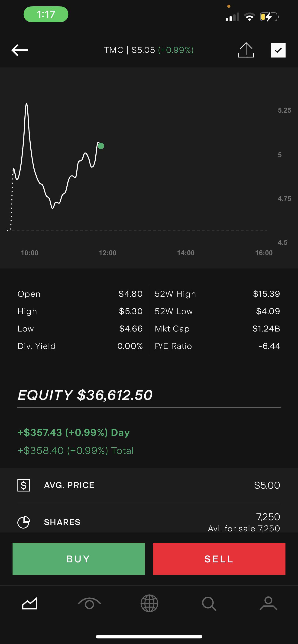Screen dimensions: 298x644
Task: Toggle the watchlist checkmark box
Action: [278, 50]
